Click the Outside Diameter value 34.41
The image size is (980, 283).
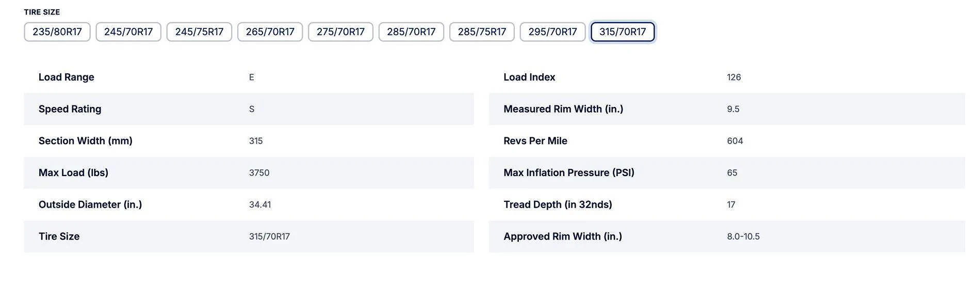tap(260, 205)
